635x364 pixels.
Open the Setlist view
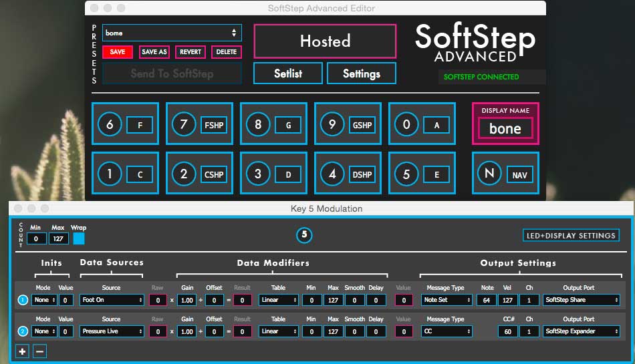[x=288, y=73]
